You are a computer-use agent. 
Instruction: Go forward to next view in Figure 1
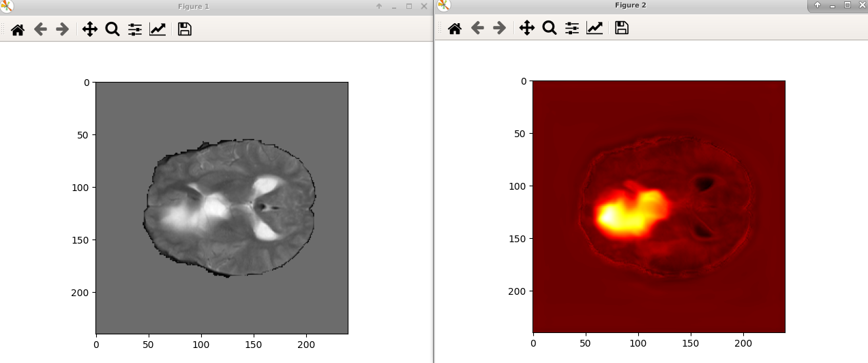[62, 29]
